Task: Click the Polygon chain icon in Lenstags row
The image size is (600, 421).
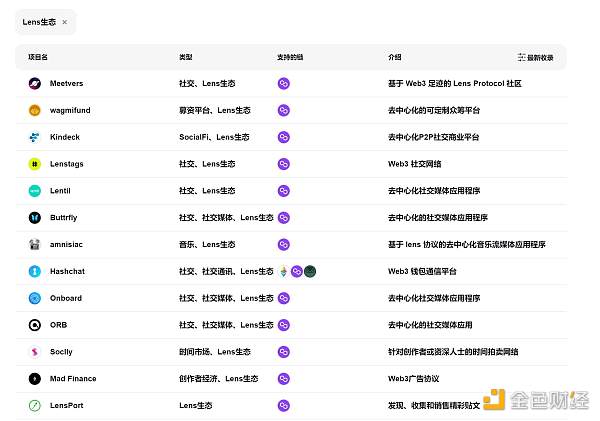Action: click(x=284, y=164)
